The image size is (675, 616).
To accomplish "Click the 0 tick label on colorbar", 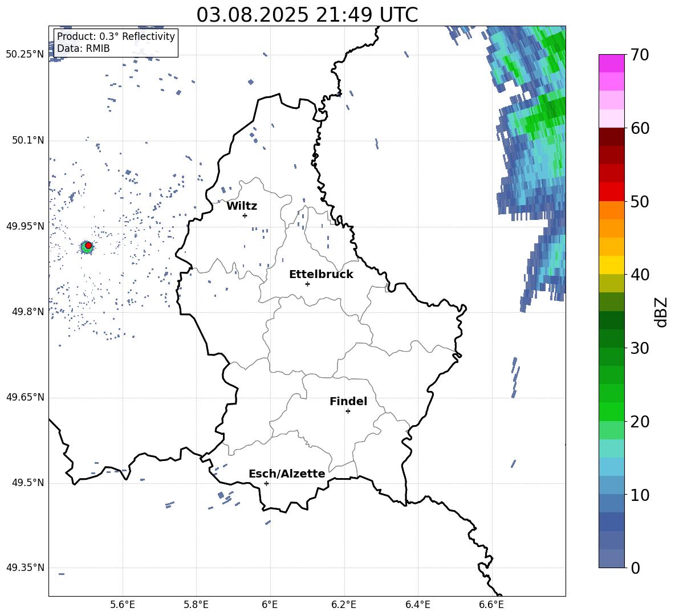I will [x=635, y=568].
